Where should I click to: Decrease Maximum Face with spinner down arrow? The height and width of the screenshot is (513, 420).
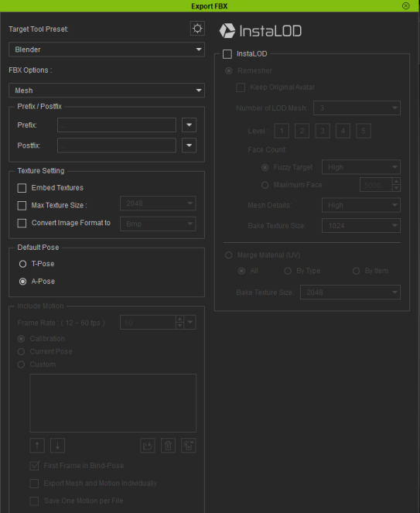[x=397, y=189]
